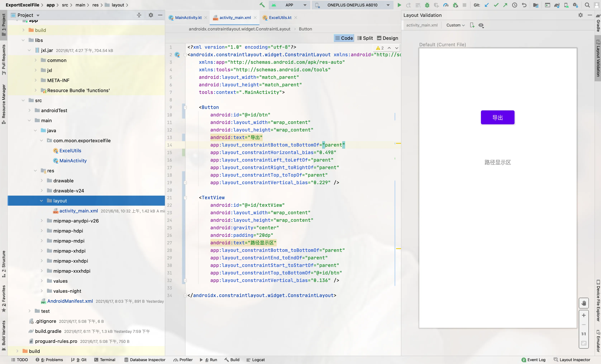601x364 pixels.
Task: Switch to the ExcelUtils.kt tab
Action: [280, 18]
